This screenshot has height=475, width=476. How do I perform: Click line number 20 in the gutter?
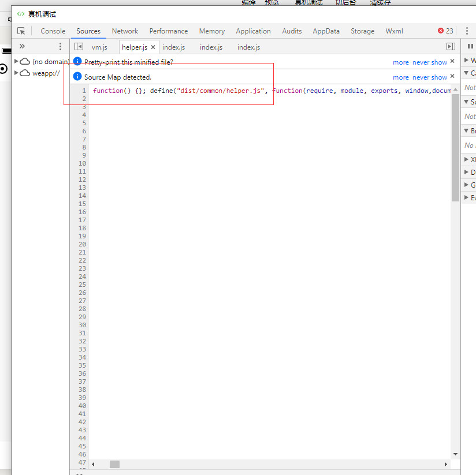point(82,244)
